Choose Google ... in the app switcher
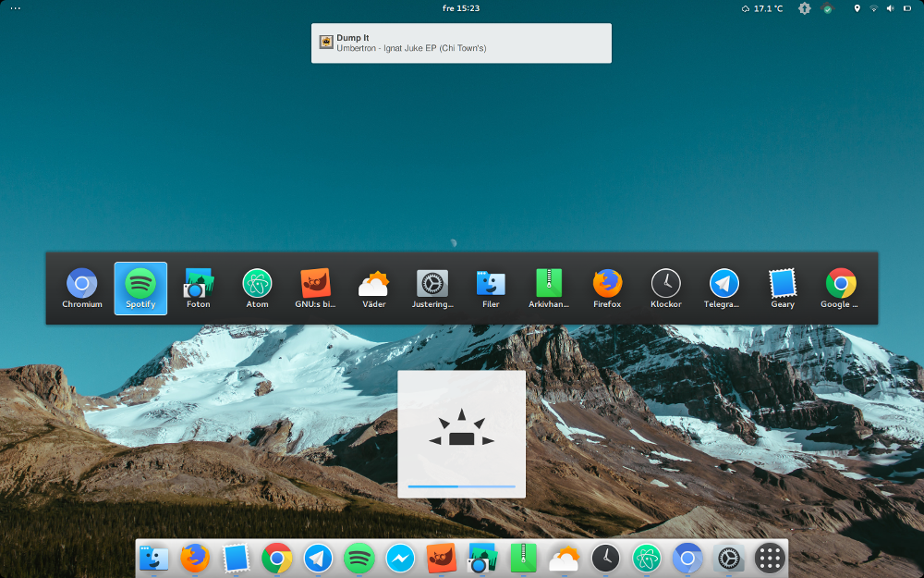924x578 pixels. (841, 289)
